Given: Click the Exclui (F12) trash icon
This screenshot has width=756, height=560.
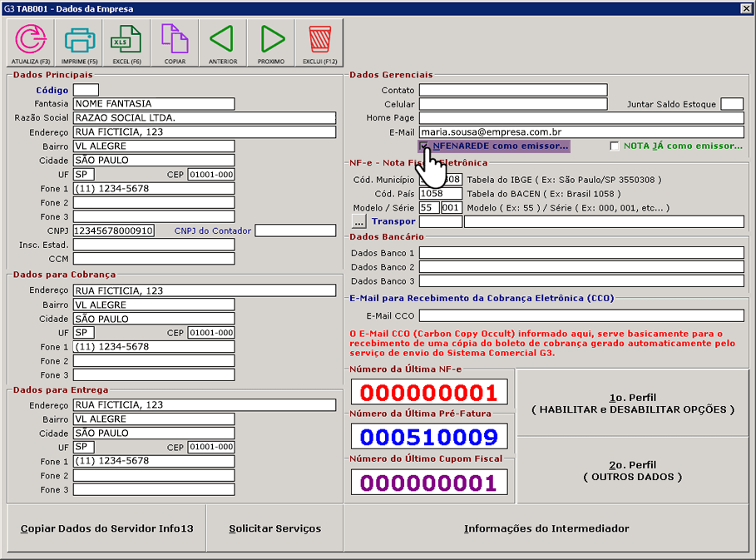Looking at the screenshot, I should coord(319,42).
